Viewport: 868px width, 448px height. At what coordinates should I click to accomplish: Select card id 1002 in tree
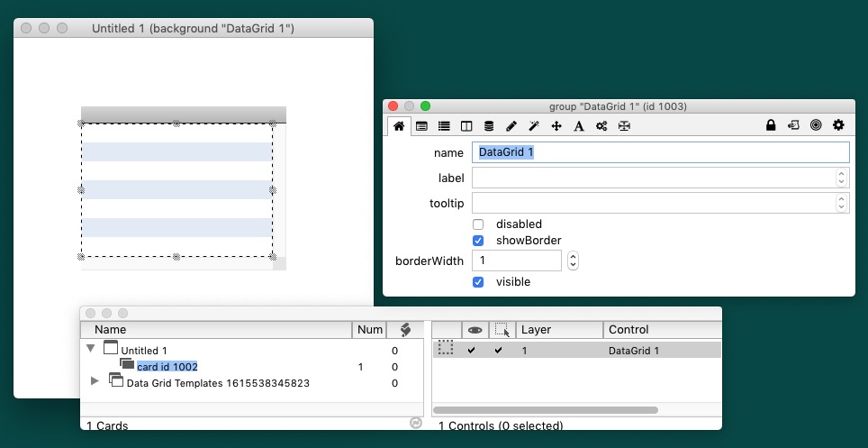167,367
